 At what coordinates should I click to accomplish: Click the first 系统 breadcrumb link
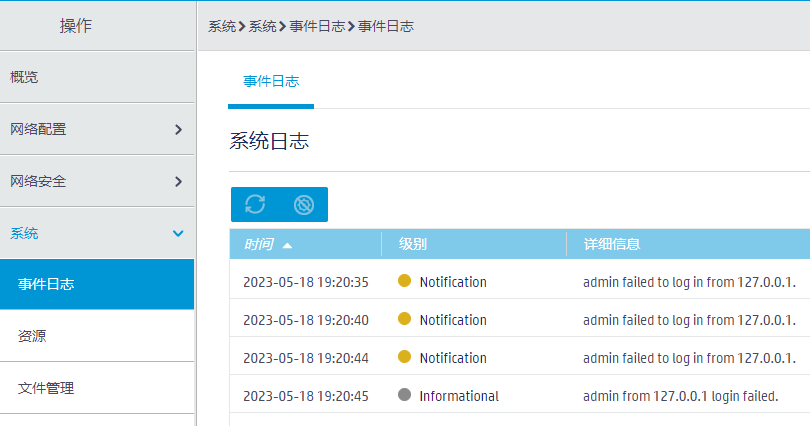222,26
